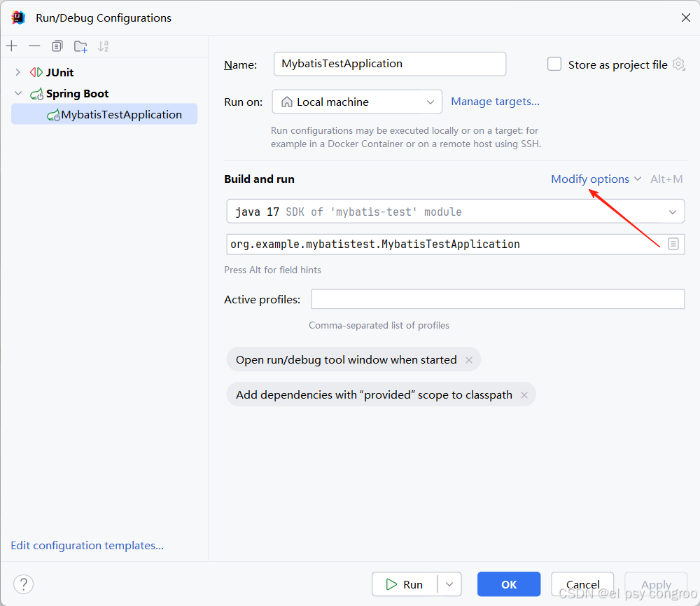This screenshot has height=606, width=700.
Task: Expand the JUnit tree node
Action: (18, 72)
